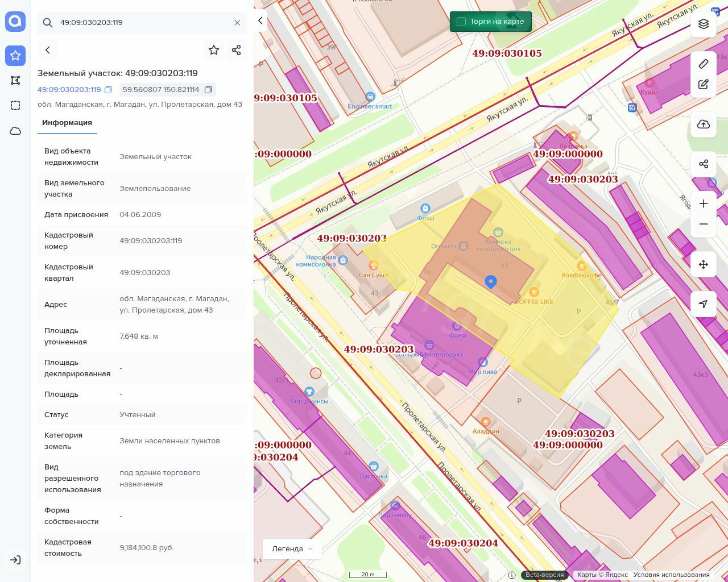Go back using the left arrow button
728x582 pixels.
[x=48, y=50]
